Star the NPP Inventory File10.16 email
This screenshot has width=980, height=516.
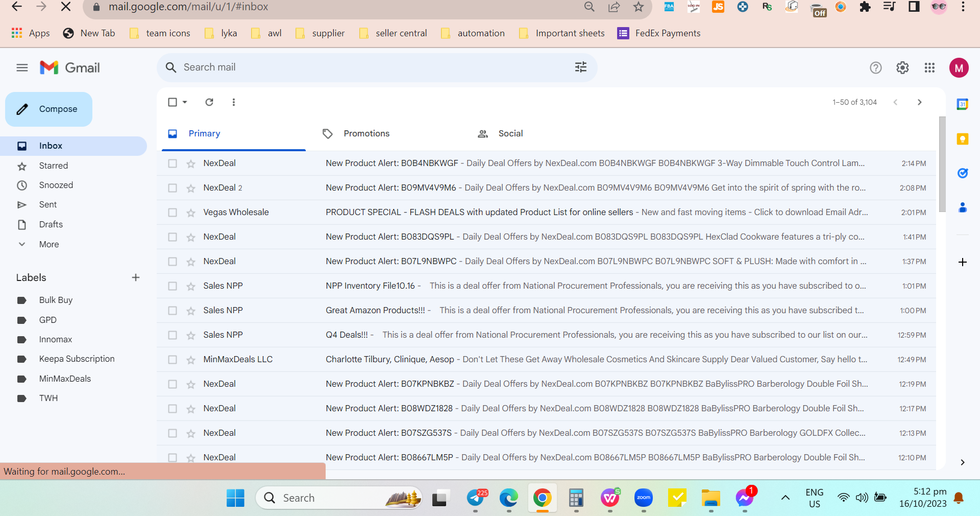pos(191,286)
